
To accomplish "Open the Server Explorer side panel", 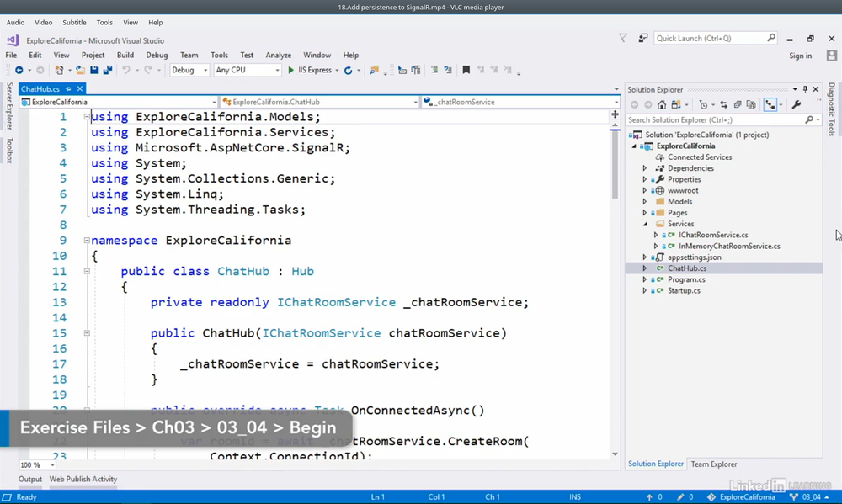I will click(9, 106).
